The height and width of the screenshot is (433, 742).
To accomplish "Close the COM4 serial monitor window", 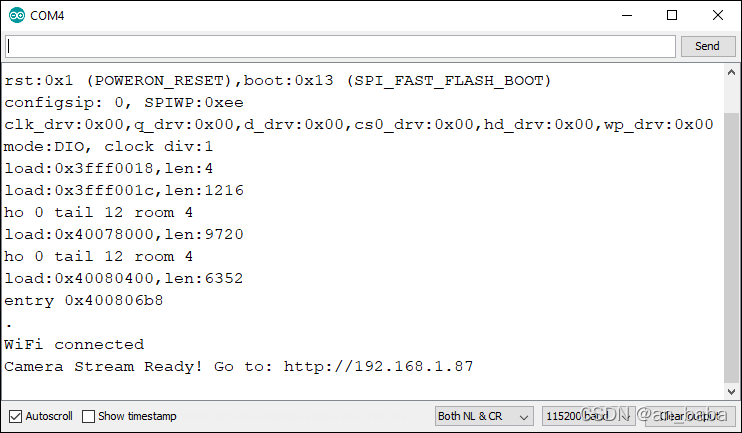I will pos(718,15).
